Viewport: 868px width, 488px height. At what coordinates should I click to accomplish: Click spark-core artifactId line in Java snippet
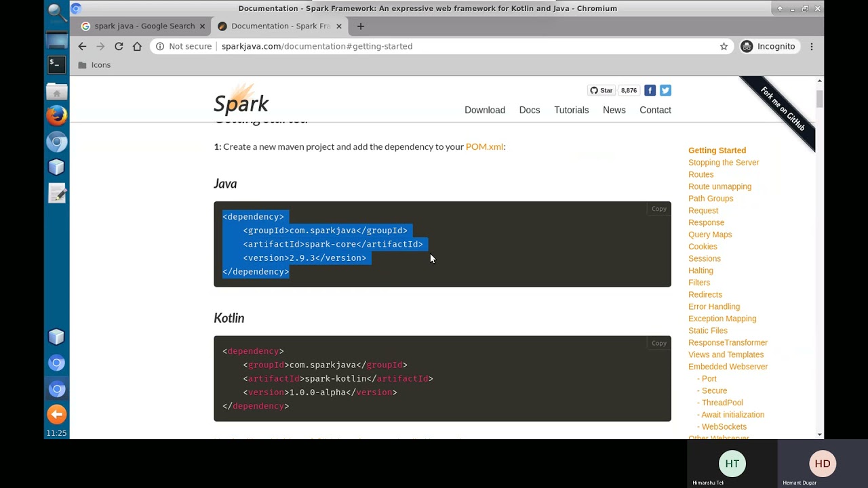point(333,244)
